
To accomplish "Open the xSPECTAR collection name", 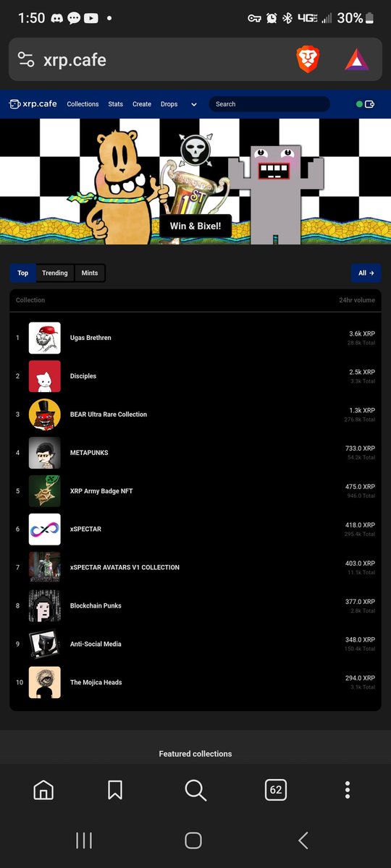I will pos(85,529).
